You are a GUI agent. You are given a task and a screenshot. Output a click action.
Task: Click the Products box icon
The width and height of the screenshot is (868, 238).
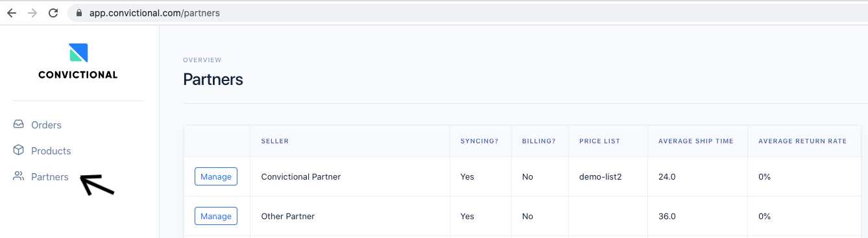pyautogui.click(x=19, y=150)
